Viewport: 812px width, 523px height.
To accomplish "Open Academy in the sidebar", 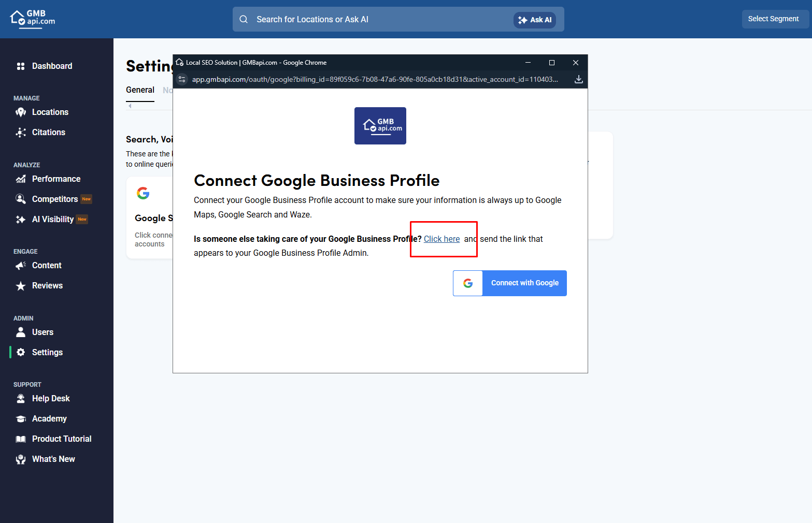I will [x=49, y=419].
